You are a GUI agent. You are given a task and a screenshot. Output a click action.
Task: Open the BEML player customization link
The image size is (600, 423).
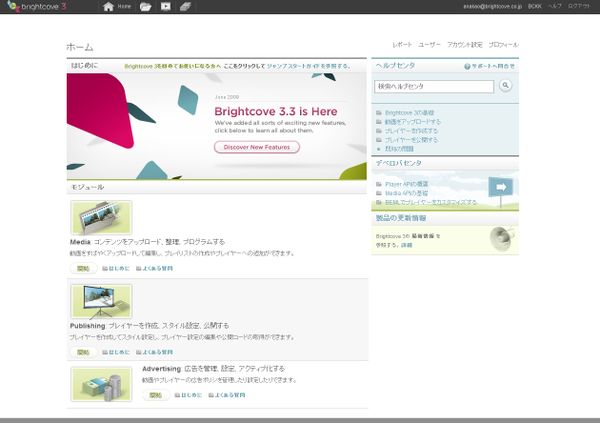tap(430, 202)
